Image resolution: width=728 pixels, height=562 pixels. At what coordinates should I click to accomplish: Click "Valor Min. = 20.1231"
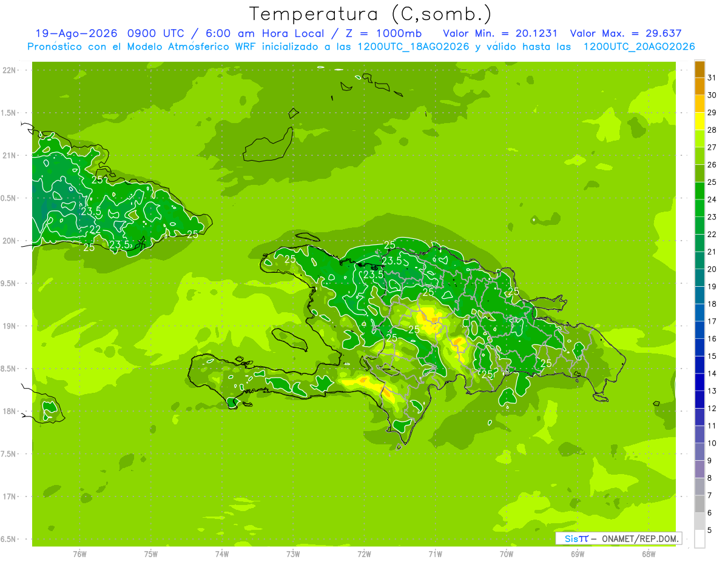pos(501,33)
